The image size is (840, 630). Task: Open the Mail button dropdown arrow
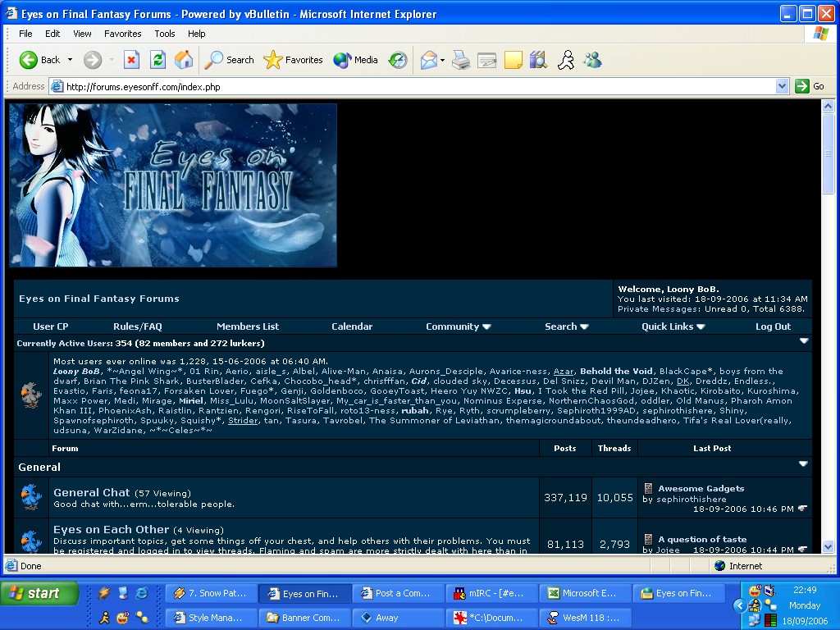[x=442, y=60]
